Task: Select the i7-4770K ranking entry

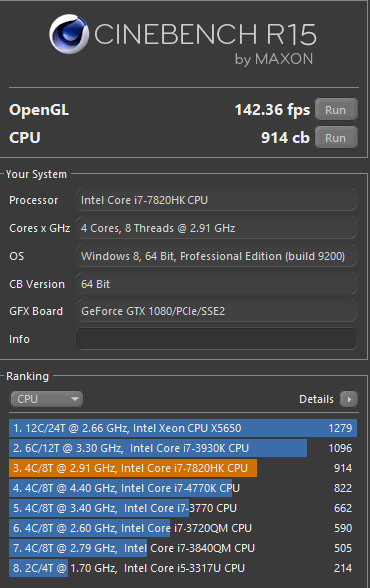Action: coord(183,488)
